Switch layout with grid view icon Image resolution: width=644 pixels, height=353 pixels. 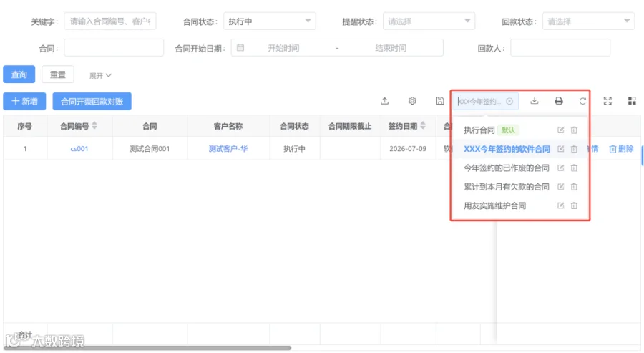(x=632, y=101)
